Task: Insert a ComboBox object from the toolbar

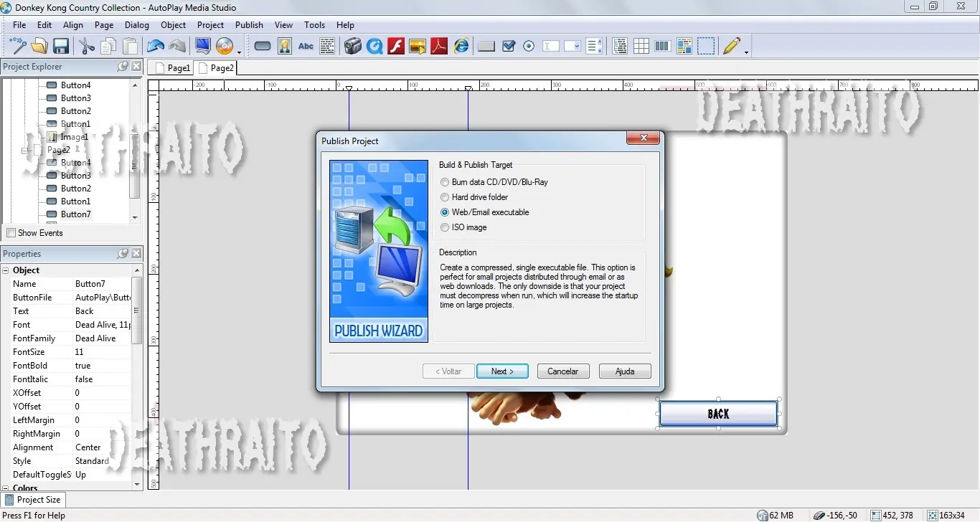Action: [x=573, y=47]
